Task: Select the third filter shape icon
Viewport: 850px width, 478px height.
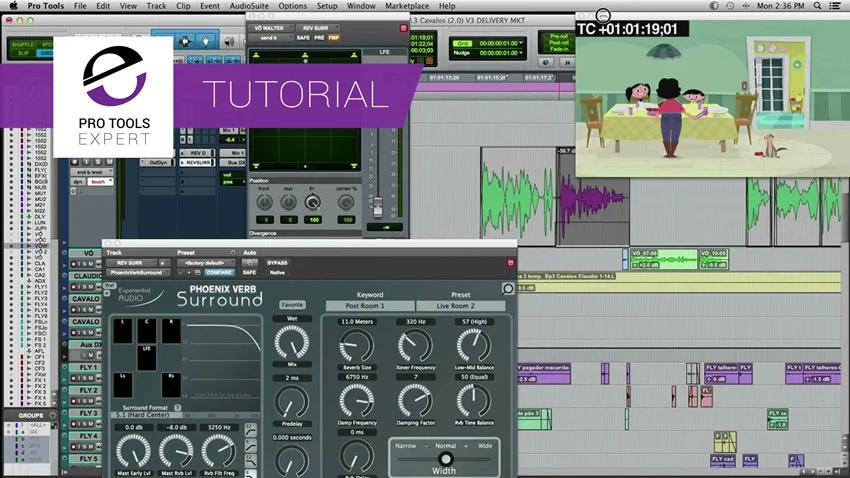Action: (x=250, y=462)
